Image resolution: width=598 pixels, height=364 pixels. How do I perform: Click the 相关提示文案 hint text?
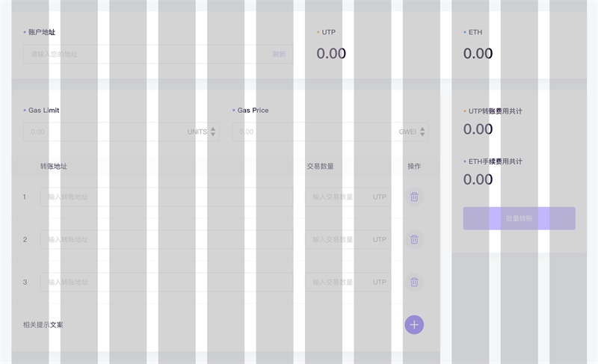click(x=43, y=324)
